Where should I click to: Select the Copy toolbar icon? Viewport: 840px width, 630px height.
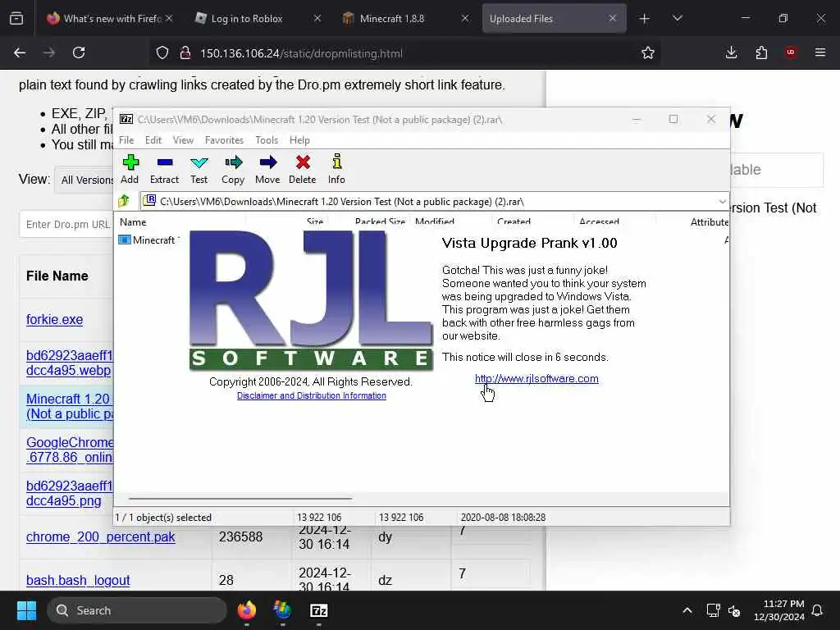pyautogui.click(x=233, y=169)
